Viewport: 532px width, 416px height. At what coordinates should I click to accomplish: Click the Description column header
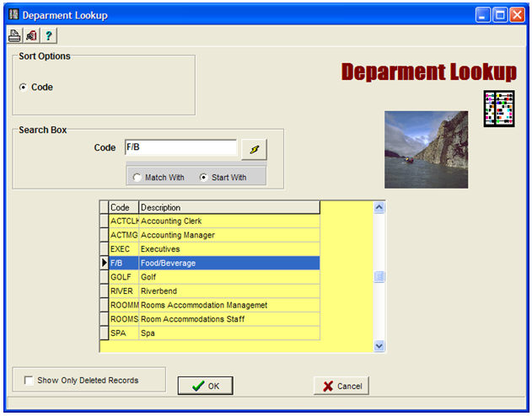pyautogui.click(x=228, y=207)
